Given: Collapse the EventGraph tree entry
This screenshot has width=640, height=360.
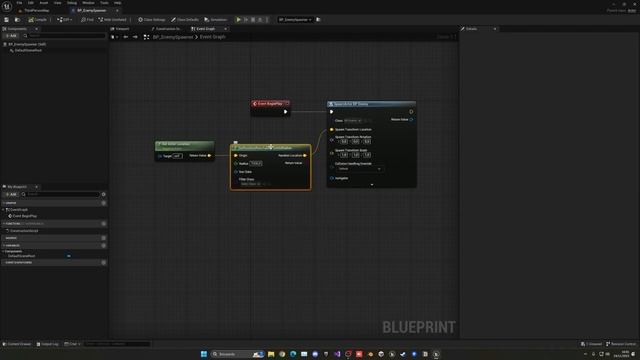Looking at the screenshot, I should click(x=4, y=209).
